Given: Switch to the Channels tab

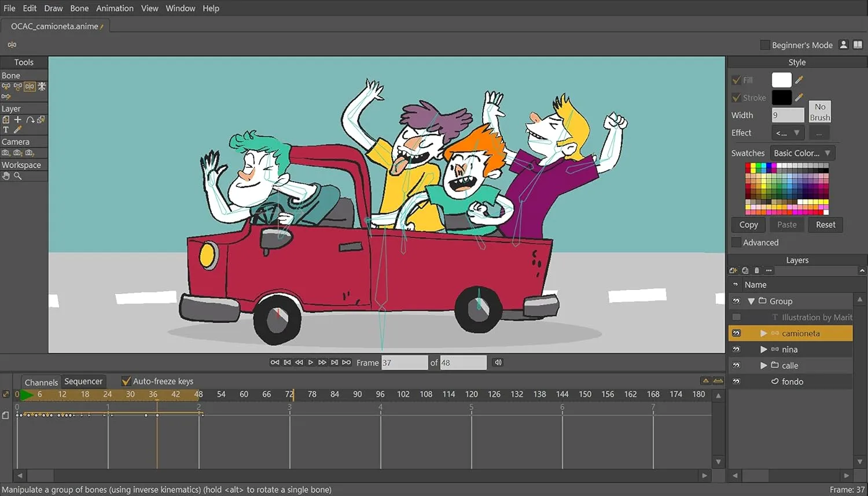Looking at the screenshot, I should pos(41,381).
